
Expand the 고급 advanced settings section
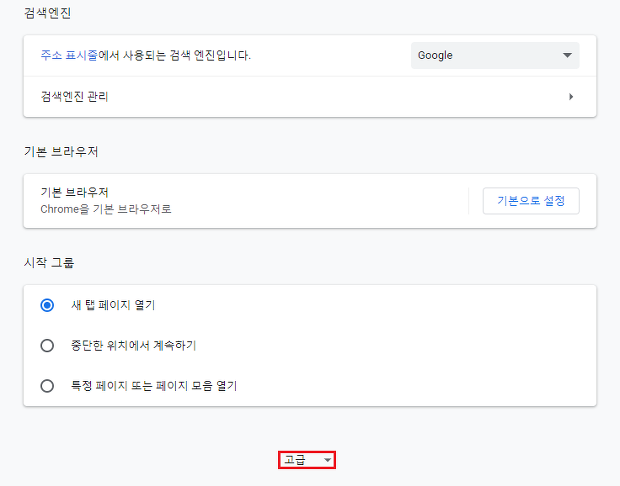(307, 460)
